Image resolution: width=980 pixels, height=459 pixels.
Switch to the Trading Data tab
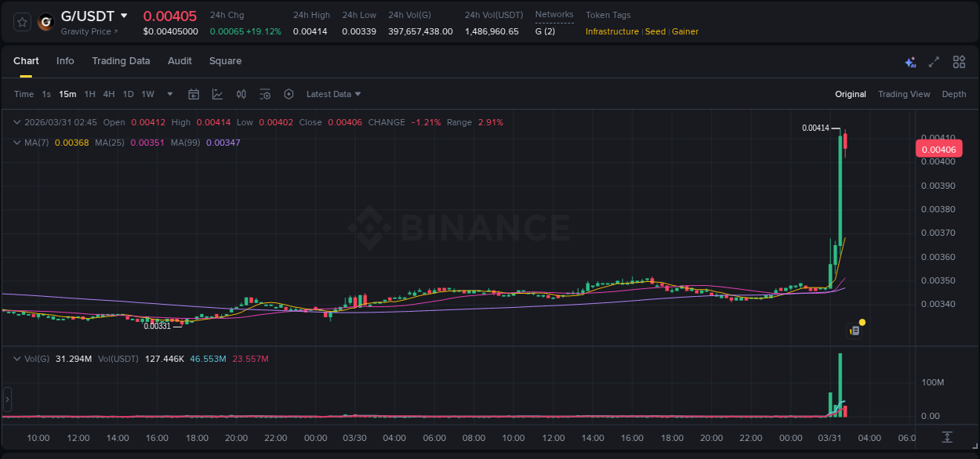coord(121,61)
